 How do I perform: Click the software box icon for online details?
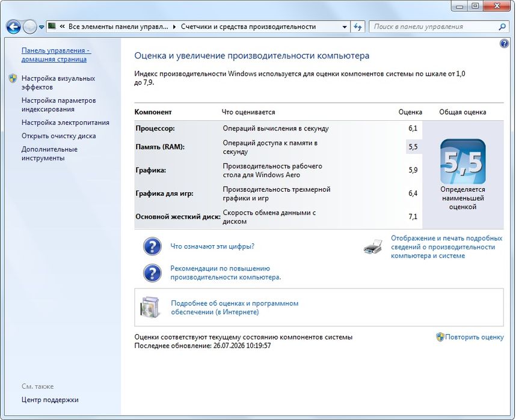[x=150, y=307]
